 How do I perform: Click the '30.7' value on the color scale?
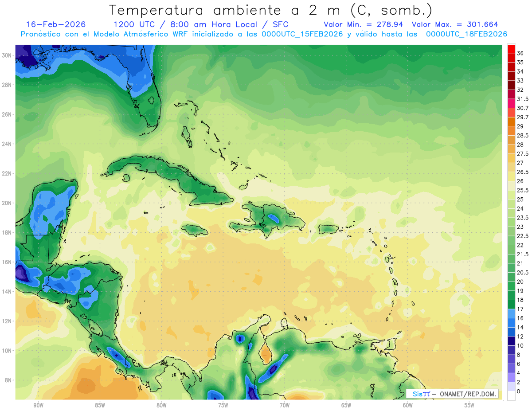(x=523, y=108)
